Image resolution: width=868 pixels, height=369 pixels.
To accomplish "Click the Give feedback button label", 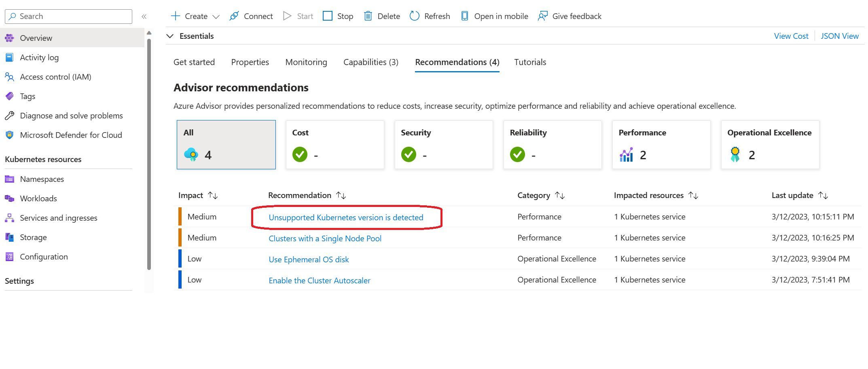I will pyautogui.click(x=577, y=17).
